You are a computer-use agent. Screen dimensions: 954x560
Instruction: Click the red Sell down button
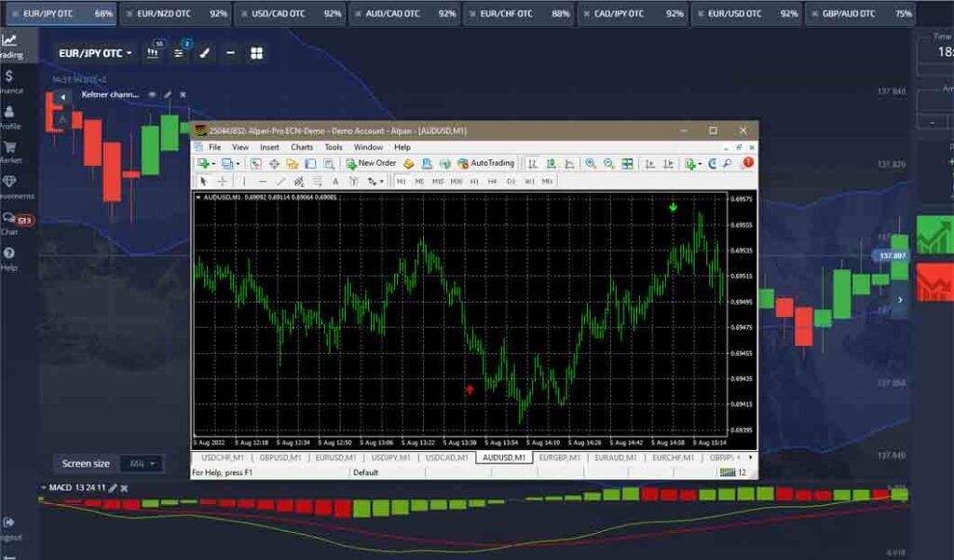coord(934,282)
